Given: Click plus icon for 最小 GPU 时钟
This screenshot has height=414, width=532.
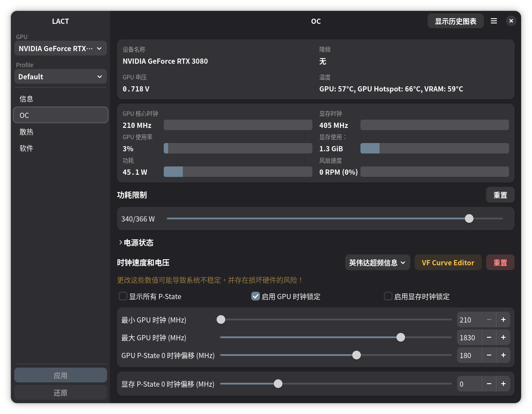Looking at the screenshot, I should point(503,319).
